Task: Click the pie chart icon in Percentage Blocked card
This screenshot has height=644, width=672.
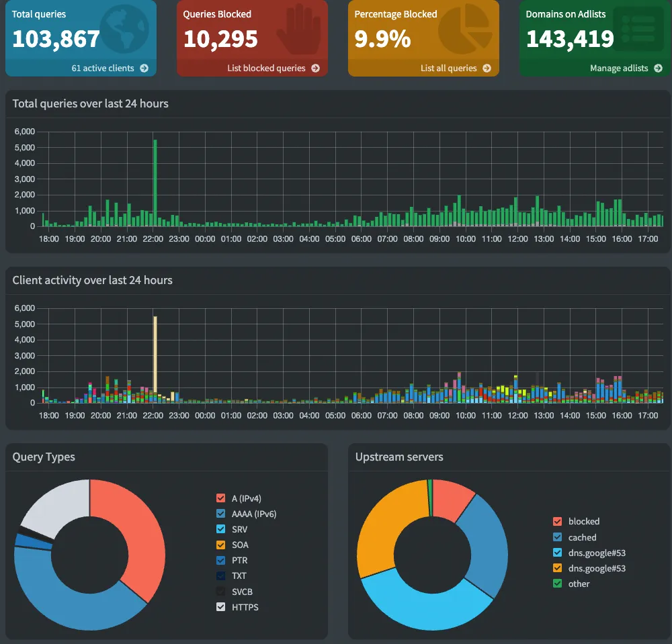Action: (466, 29)
